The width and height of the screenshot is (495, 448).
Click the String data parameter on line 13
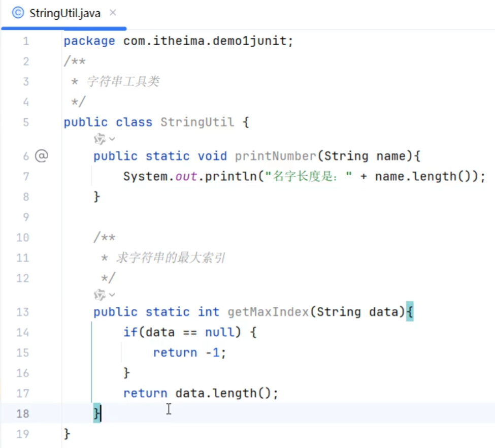click(x=357, y=312)
